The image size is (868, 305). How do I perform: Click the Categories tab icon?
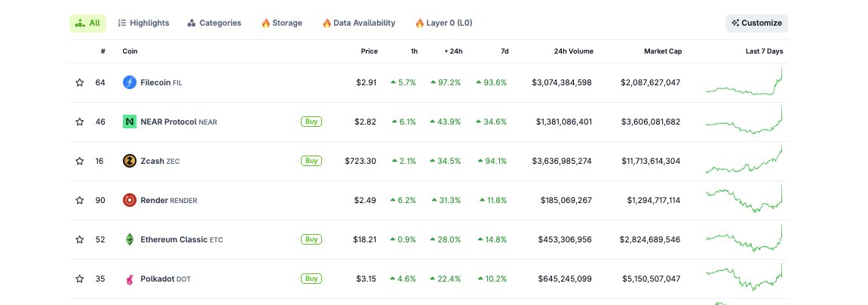pyautogui.click(x=192, y=23)
